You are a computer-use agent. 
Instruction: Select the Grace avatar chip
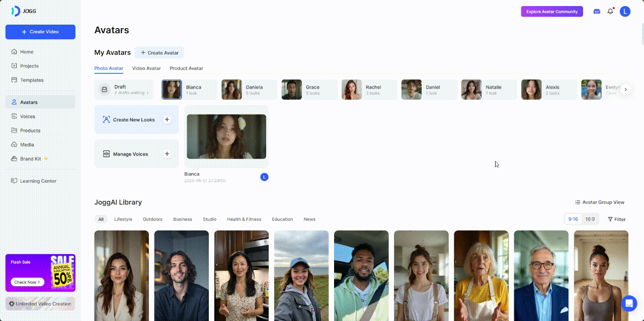(x=309, y=90)
